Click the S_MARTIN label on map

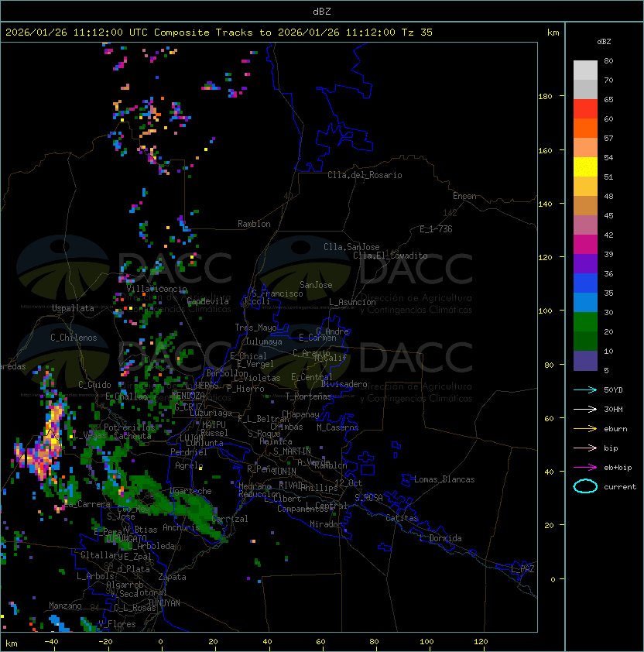292,451
